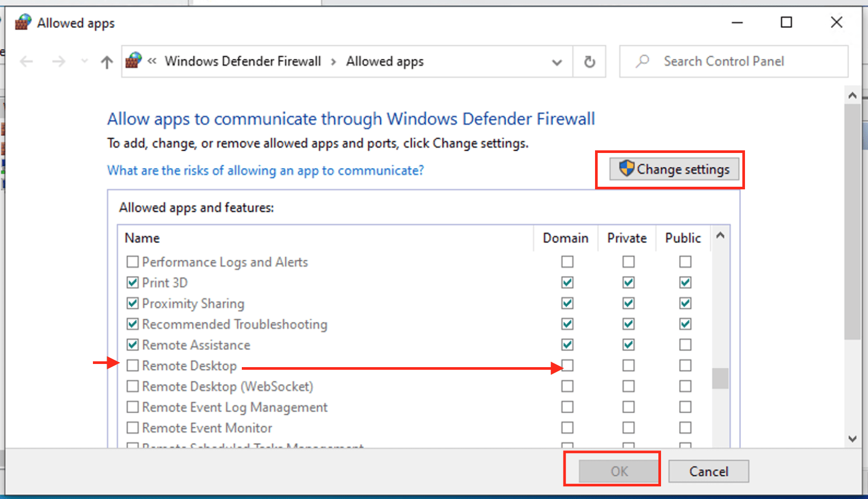Viewport: 868px width, 499px height.
Task: Expand the address bar history dropdown
Action: click(x=556, y=62)
